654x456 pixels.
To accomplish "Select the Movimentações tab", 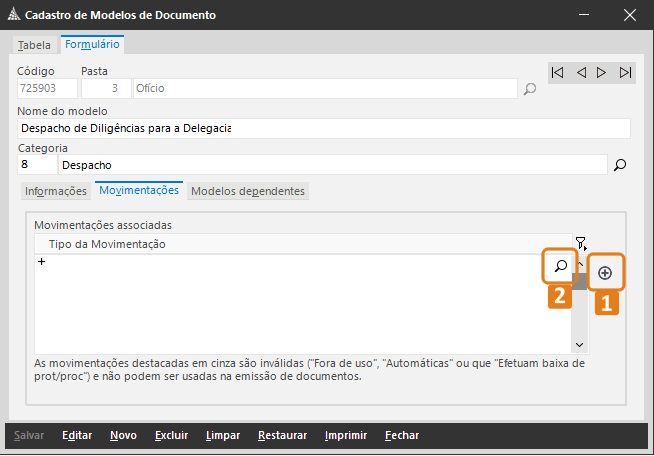I will tap(139, 190).
